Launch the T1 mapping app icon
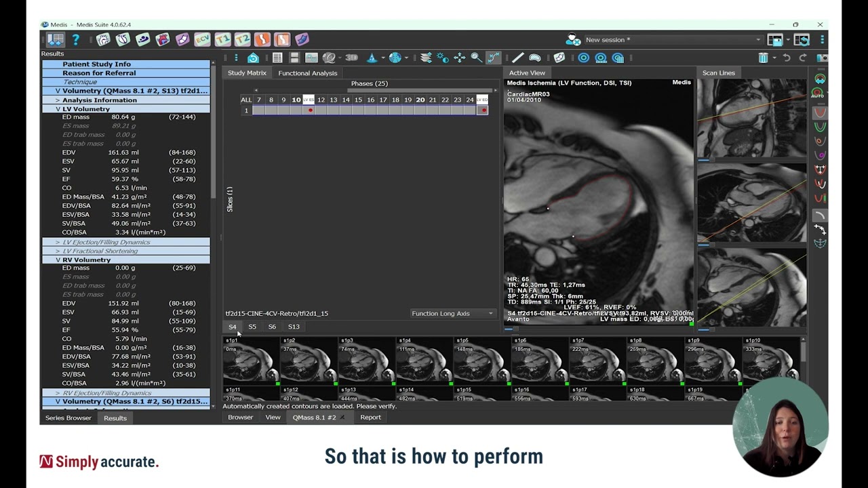 [222, 40]
